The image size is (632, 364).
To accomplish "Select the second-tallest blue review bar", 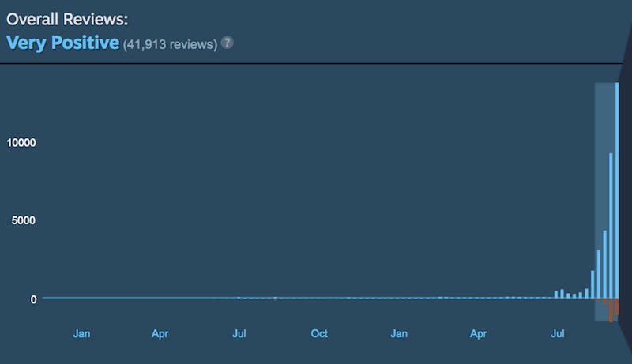I will pos(611,226).
